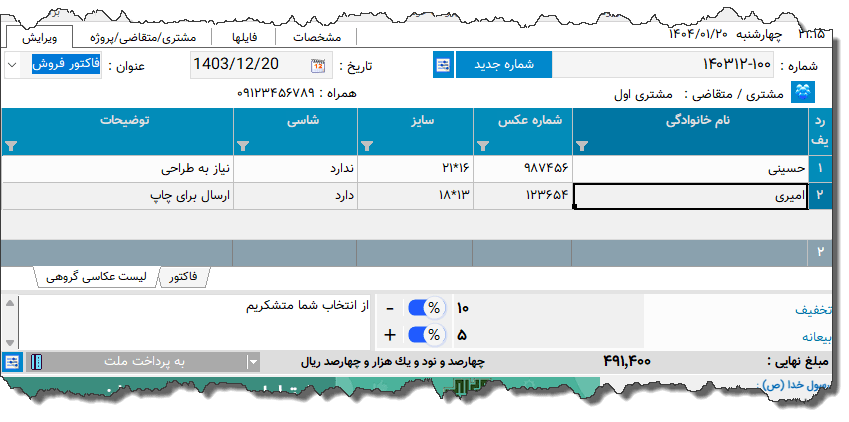Select the cell ارسال برای چاپ
849x422 pixels.
(x=117, y=196)
